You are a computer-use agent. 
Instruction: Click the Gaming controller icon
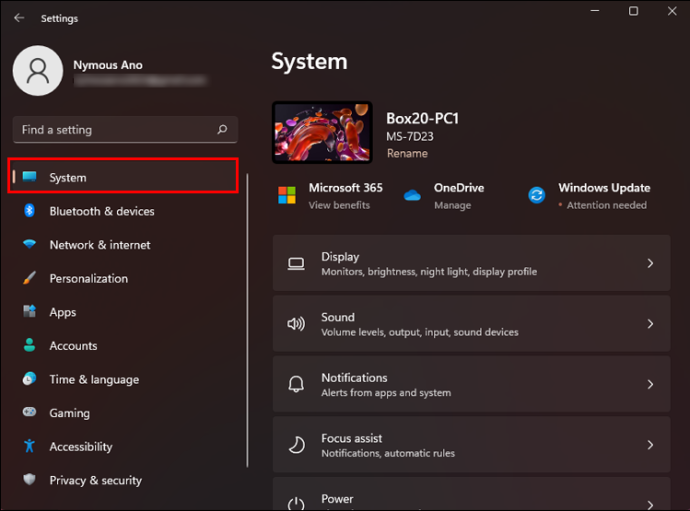tap(29, 412)
